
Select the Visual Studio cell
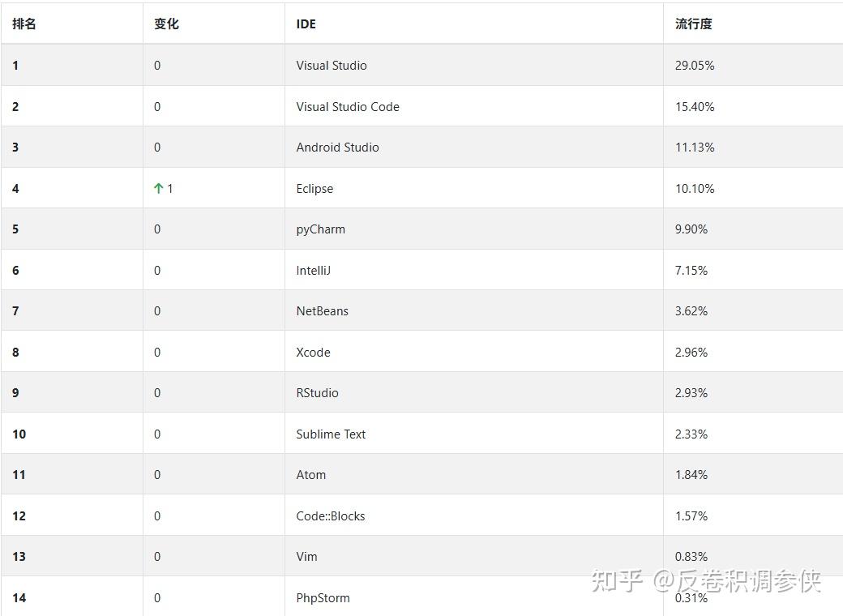pos(332,66)
